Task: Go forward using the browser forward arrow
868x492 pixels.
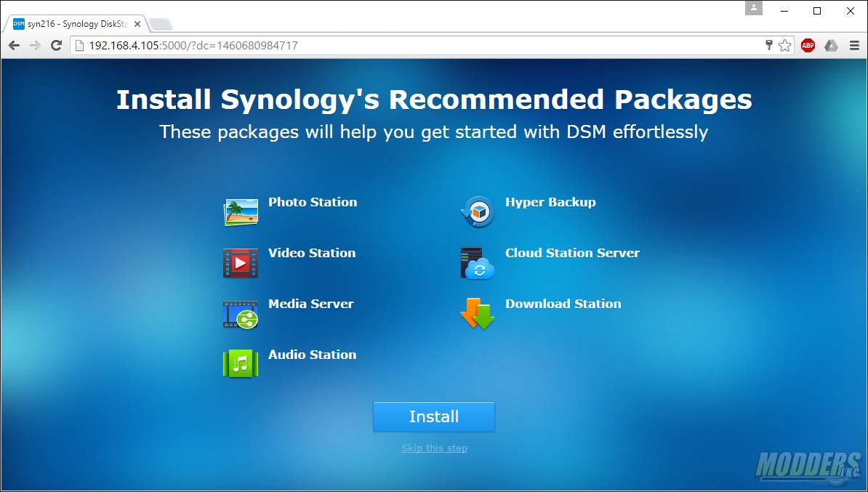Action: 35,45
